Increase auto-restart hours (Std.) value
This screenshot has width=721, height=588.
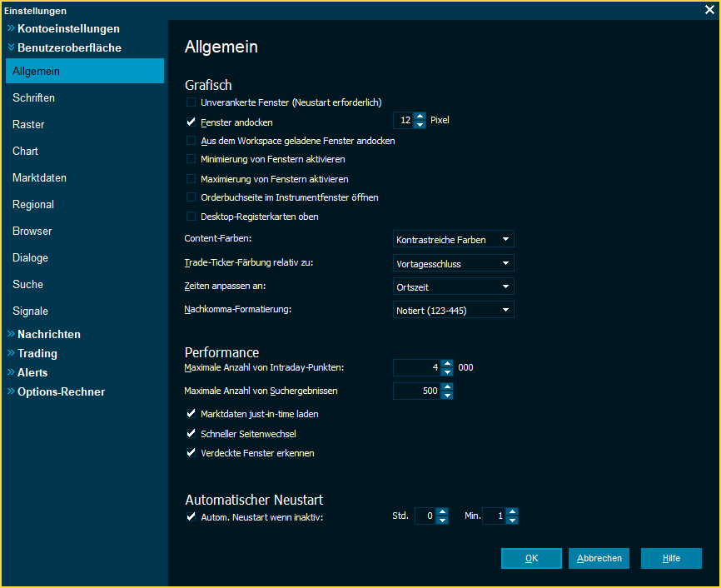click(x=442, y=512)
